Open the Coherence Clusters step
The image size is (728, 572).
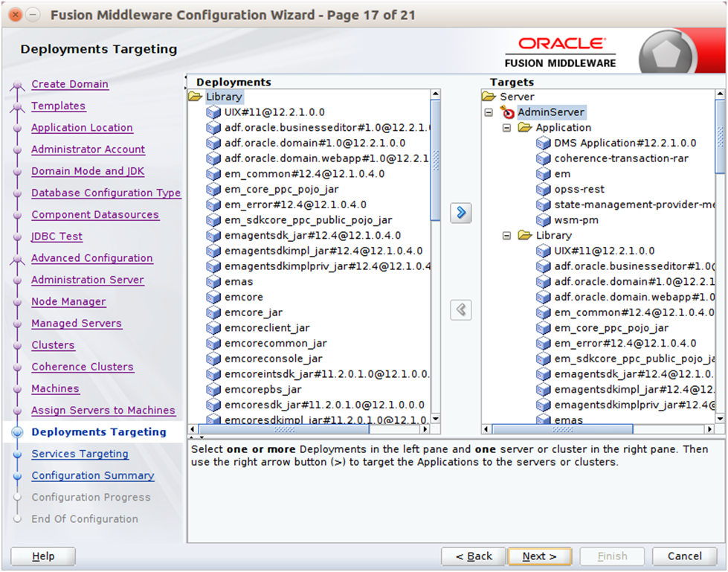coord(83,367)
